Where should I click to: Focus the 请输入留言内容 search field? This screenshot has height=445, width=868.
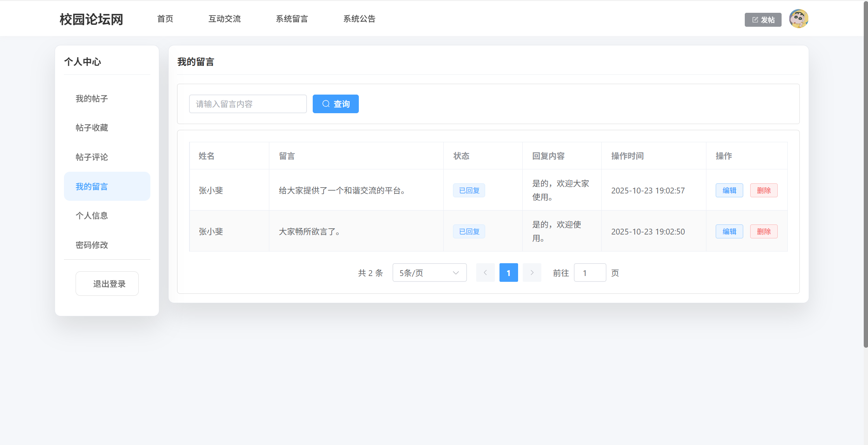point(248,104)
